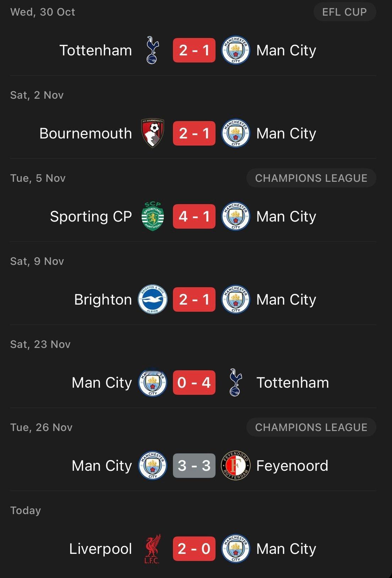Screen dimensions: 392x578
Task: Tap the Tottenham crest in EFL Cup match
Action: pyautogui.click(x=152, y=50)
